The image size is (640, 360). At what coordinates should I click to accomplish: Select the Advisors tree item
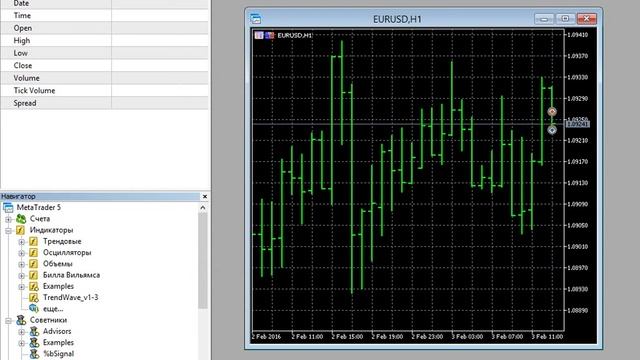click(x=57, y=331)
